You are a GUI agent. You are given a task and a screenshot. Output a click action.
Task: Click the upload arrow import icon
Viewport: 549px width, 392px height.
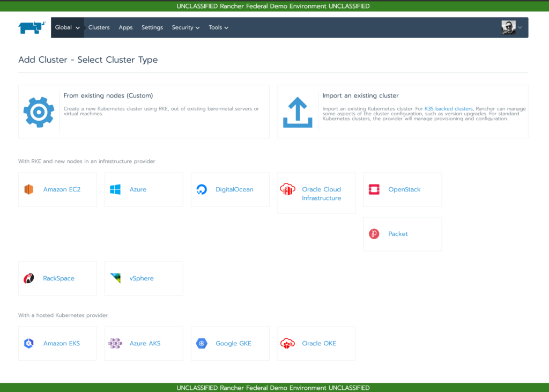pyautogui.click(x=298, y=112)
